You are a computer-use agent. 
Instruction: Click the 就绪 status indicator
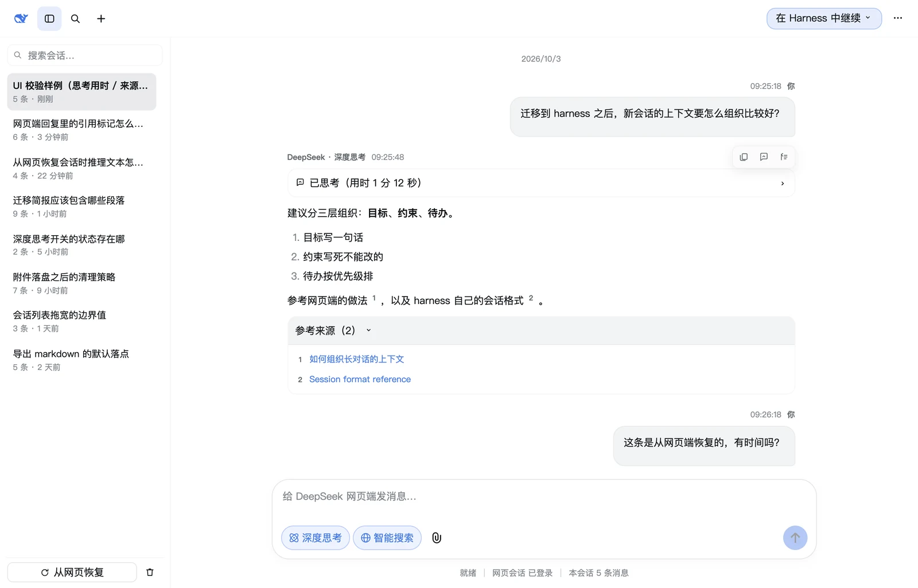pos(468,573)
